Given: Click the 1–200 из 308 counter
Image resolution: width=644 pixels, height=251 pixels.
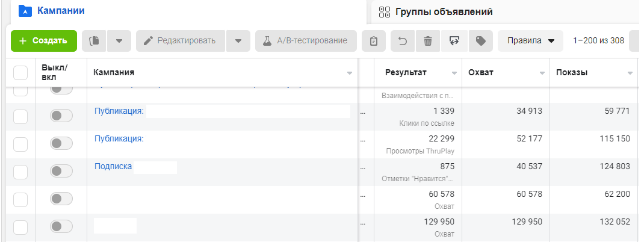Looking at the screenshot, I should click(598, 41).
